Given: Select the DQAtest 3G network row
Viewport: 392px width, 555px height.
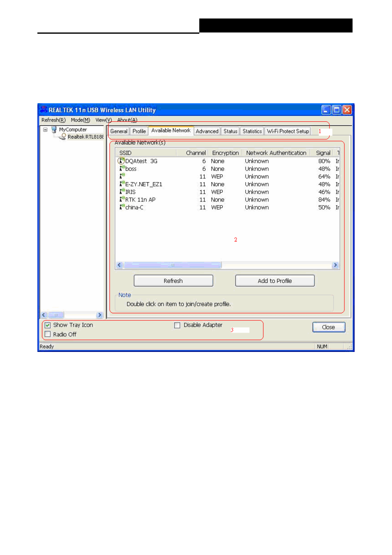Looking at the screenshot, I should click(228, 161).
